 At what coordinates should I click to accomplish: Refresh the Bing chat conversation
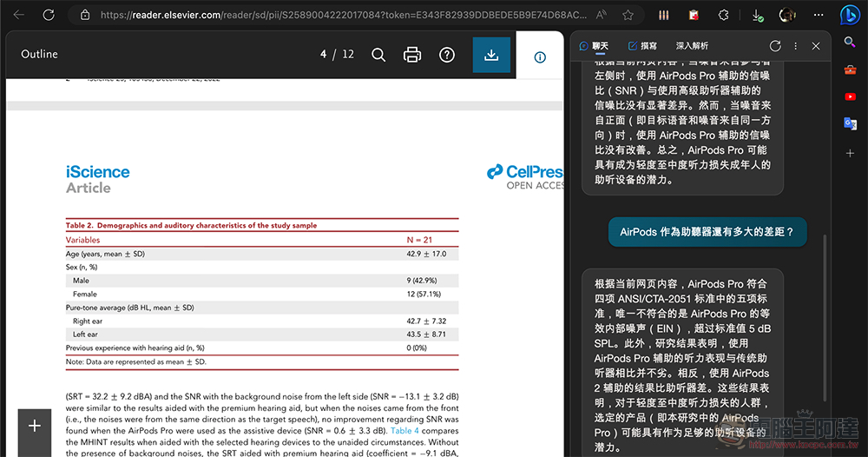point(775,46)
